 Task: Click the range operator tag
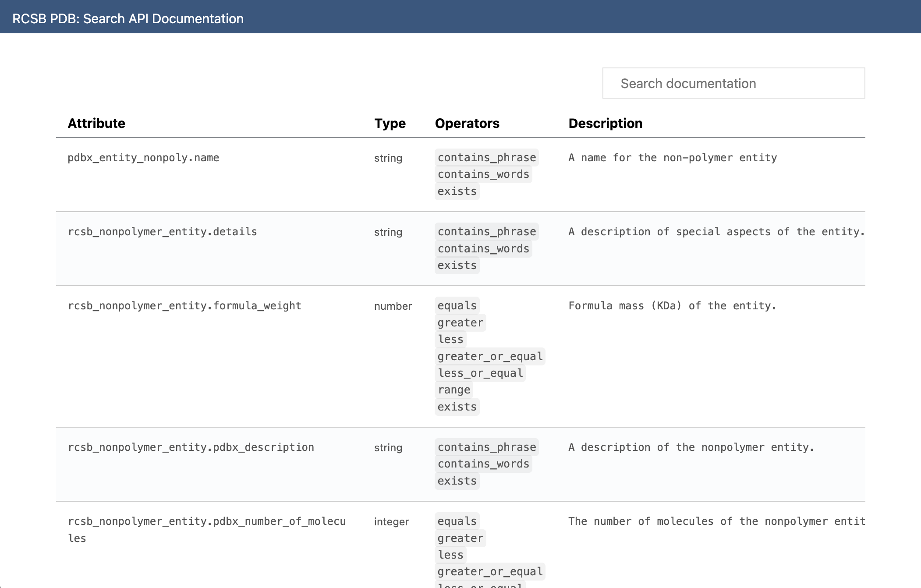point(453,390)
